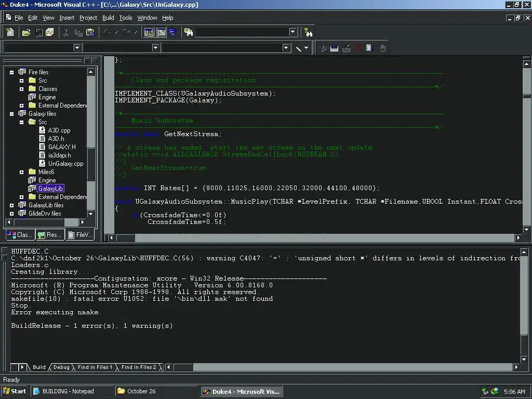Click the Save All icon
Viewport: 532px width, 399px height.
coord(49,32)
